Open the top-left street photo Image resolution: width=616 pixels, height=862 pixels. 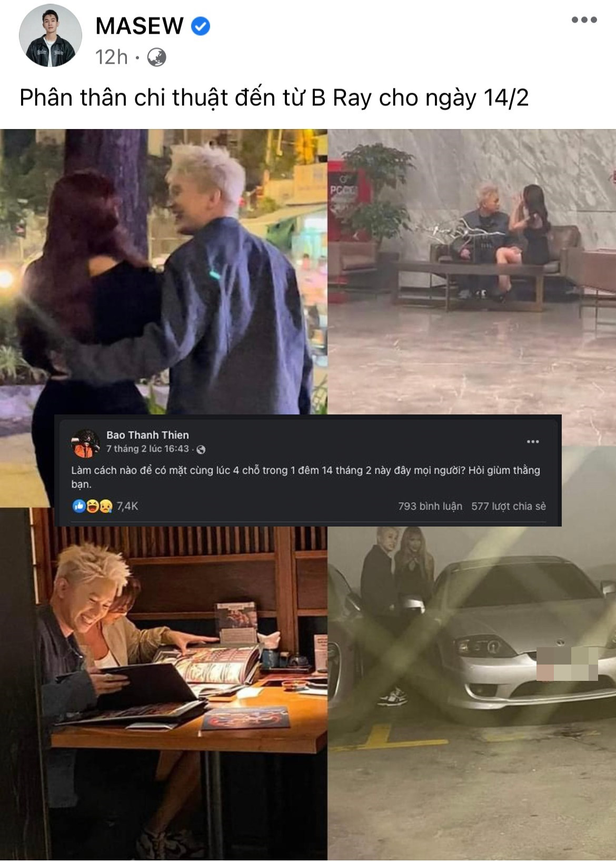pyautogui.click(x=163, y=272)
